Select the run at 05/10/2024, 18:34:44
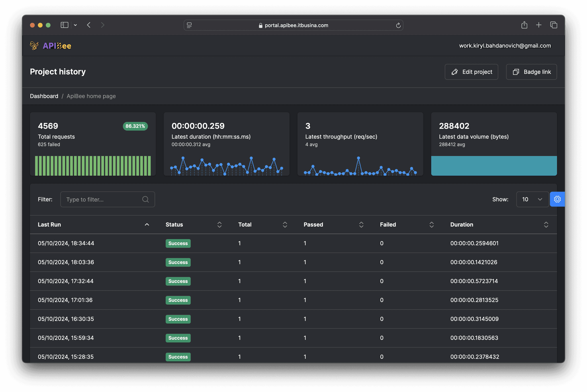The height and width of the screenshot is (392, 587). 293,243
